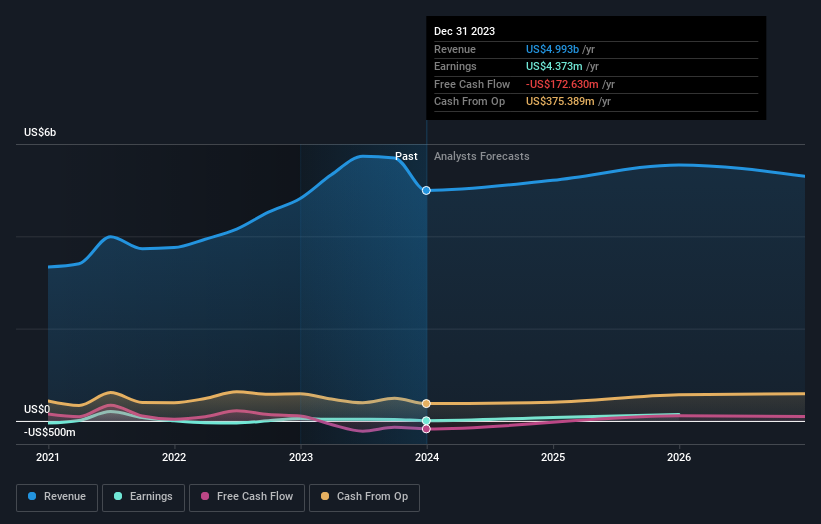Toggle the Cash From Op legend button
This screenshot has height=524, width=821.
[364, 497]
